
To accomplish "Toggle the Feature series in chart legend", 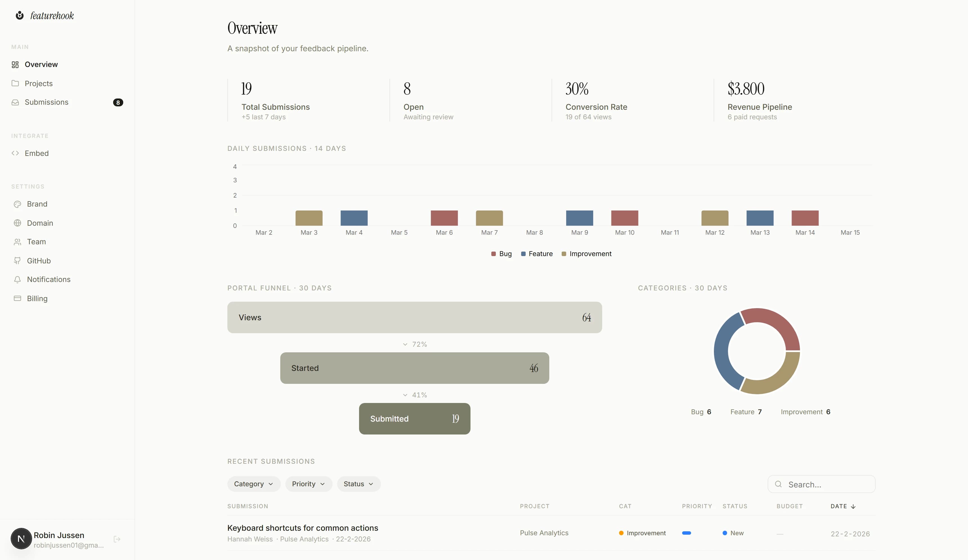I will tap(537, 254).
